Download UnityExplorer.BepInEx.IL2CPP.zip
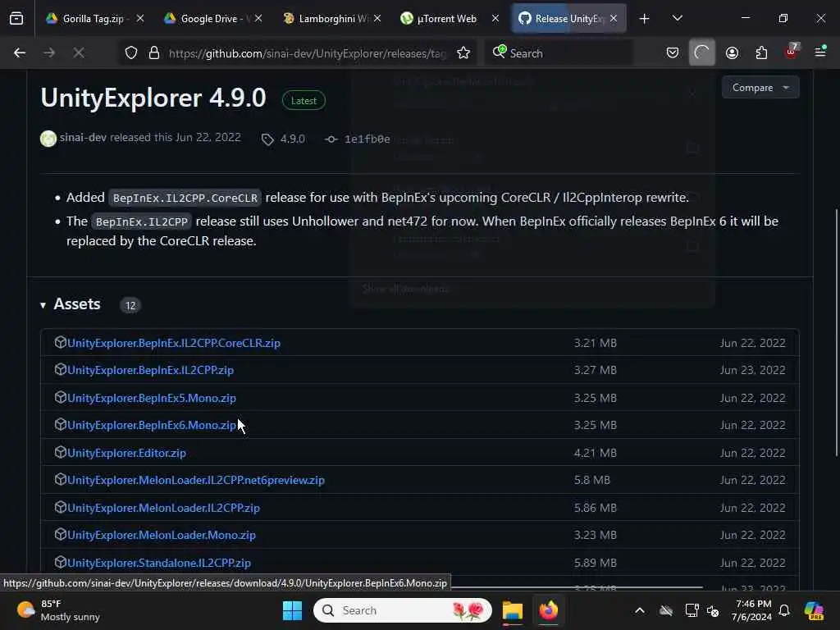 [x=151, y=370]
